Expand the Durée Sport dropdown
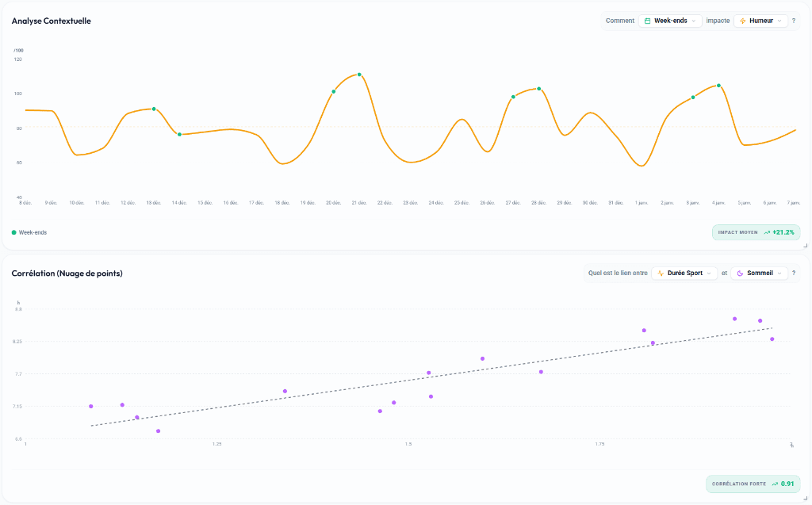 point(684,273)
